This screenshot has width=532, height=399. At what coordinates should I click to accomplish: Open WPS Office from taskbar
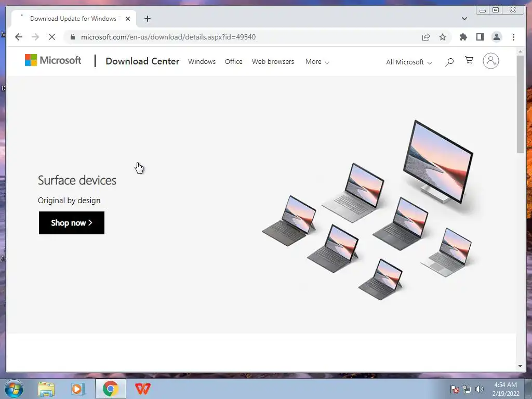click(x=142, y=389)
